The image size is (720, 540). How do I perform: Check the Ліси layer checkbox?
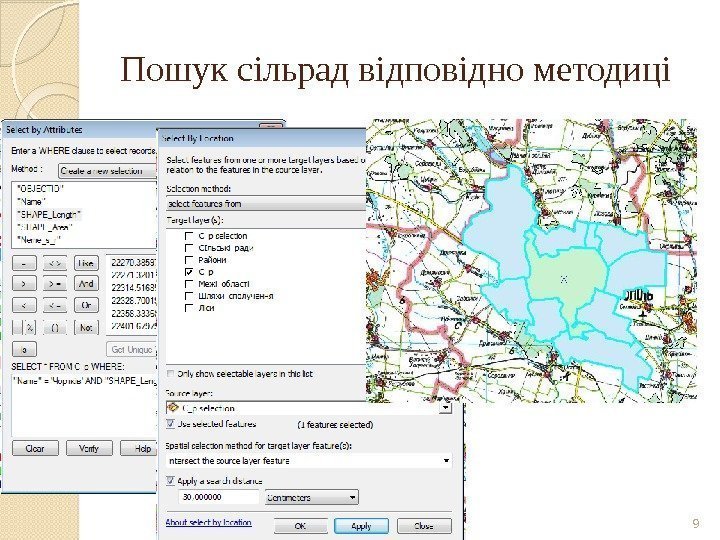[x=189, y=308]
